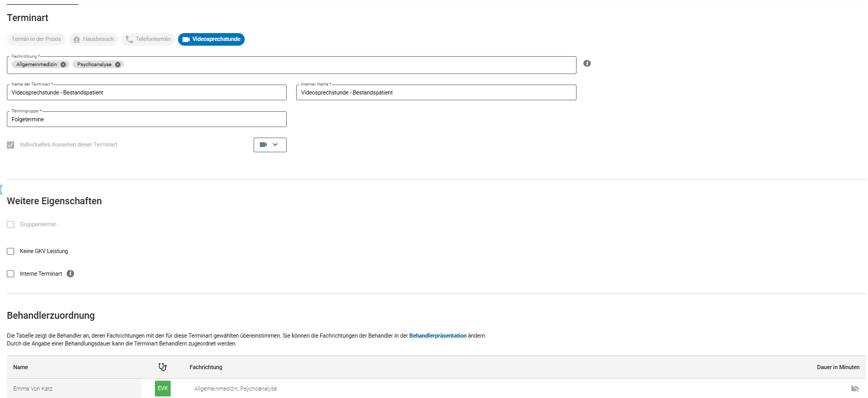Screen dimensions: 868x398
Task: Enable Keine GKV Leistung checkbox
Action: point(11,252)
